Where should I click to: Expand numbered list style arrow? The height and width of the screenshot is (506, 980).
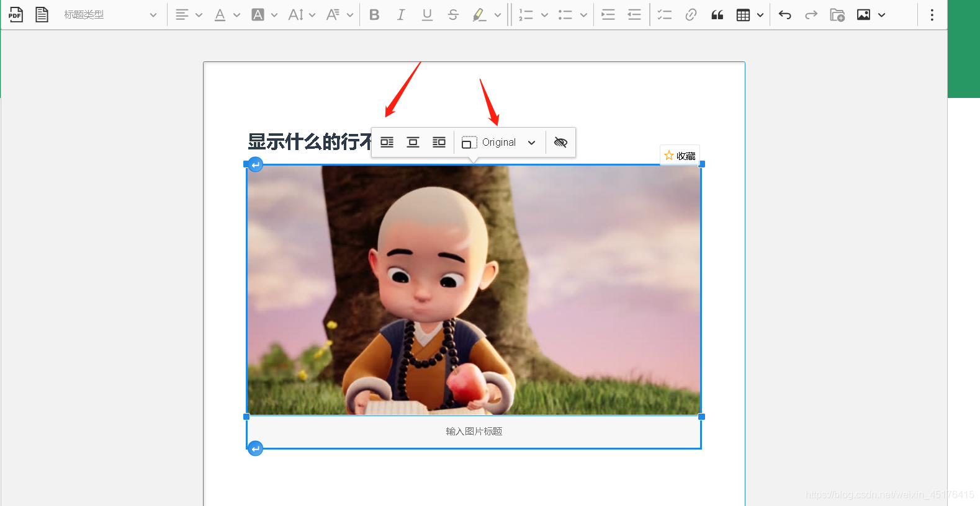[544, 15]
